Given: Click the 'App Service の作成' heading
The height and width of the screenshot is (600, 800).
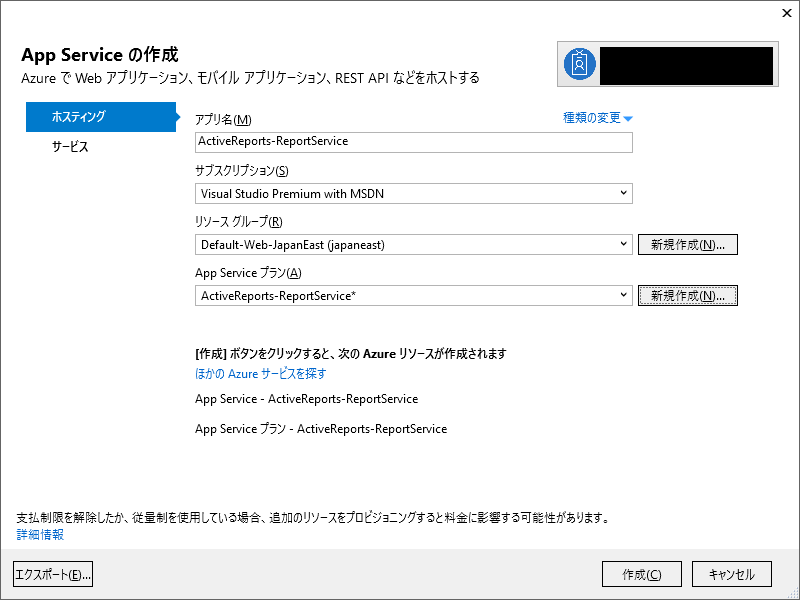Looking at the screenshot, I should 99,55.
